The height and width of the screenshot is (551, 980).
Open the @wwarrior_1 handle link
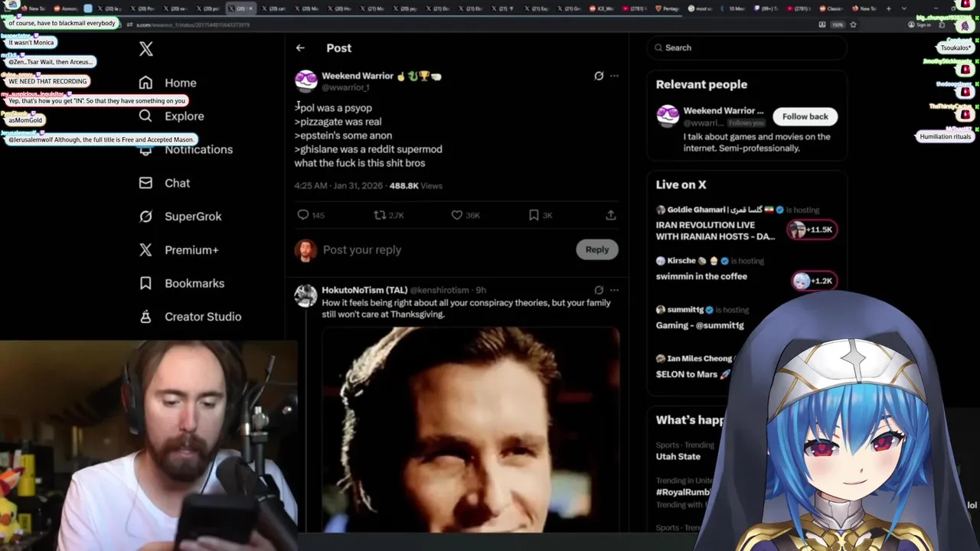click(346, 88)
